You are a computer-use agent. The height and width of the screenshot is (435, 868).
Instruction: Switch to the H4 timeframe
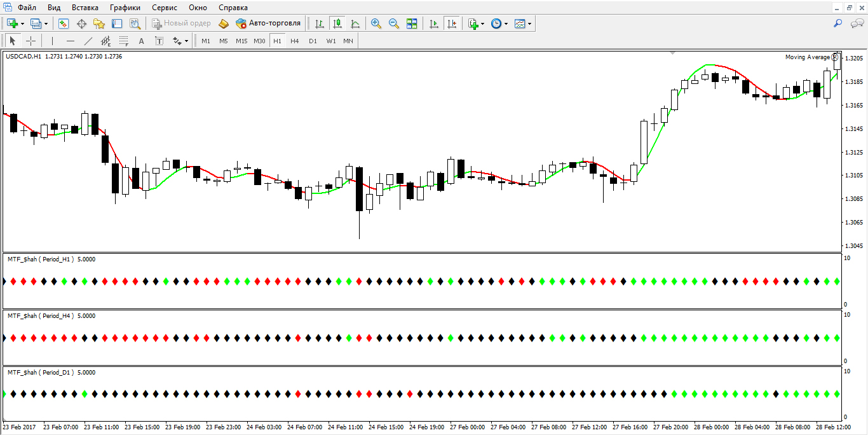[x=294, y=41]
